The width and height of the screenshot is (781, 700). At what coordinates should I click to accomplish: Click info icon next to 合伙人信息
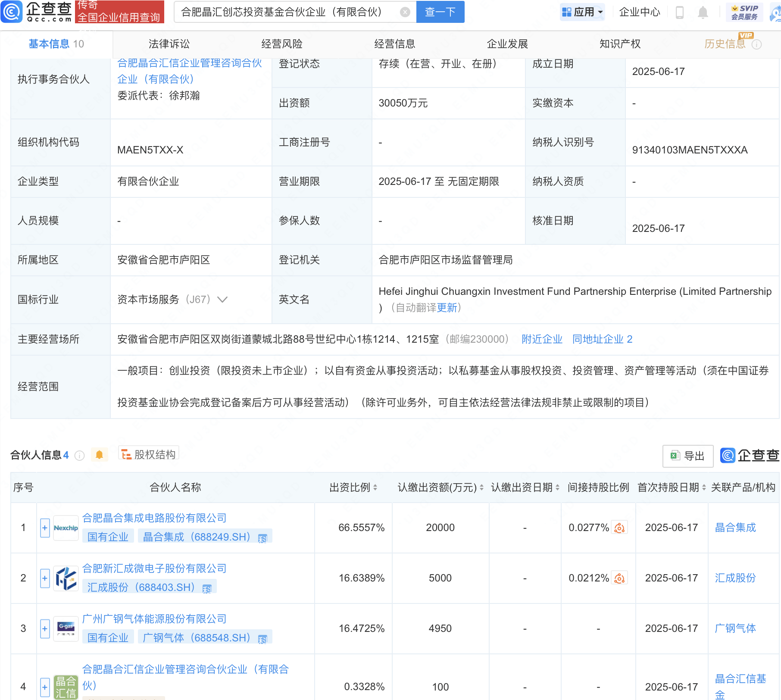click(79, 456)
